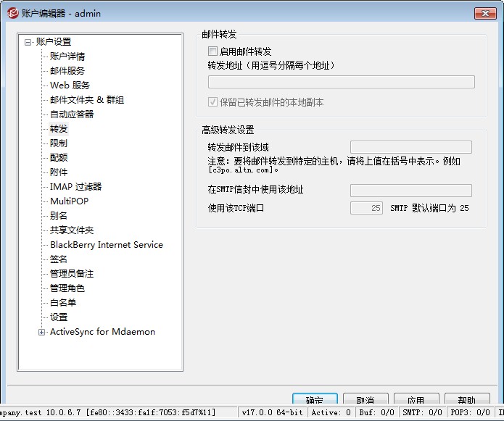
Task: Select 自动应答器 in the tree
Action: click(72, 114)
